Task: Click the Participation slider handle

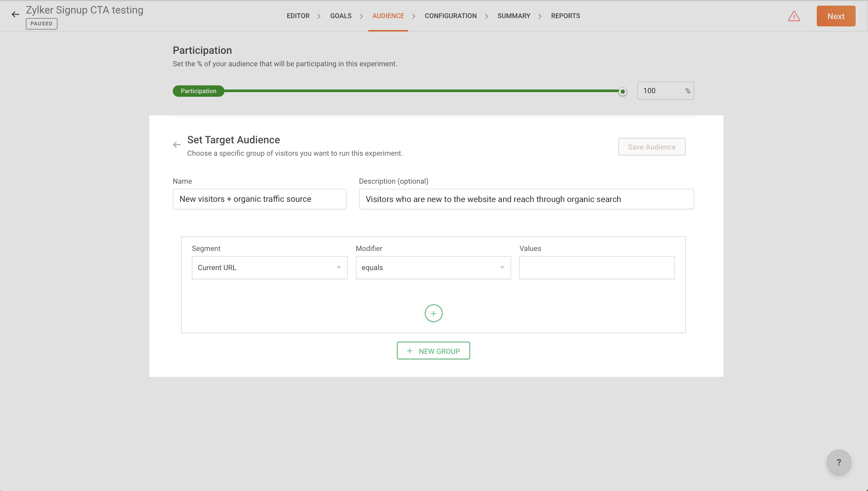Action: 622,91
